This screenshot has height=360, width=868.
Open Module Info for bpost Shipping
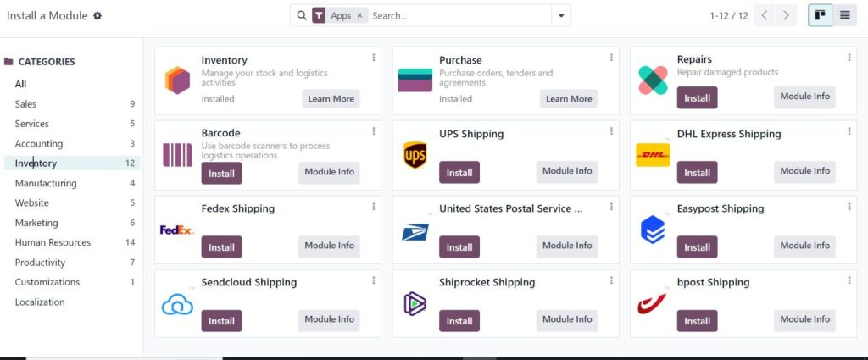804,319
